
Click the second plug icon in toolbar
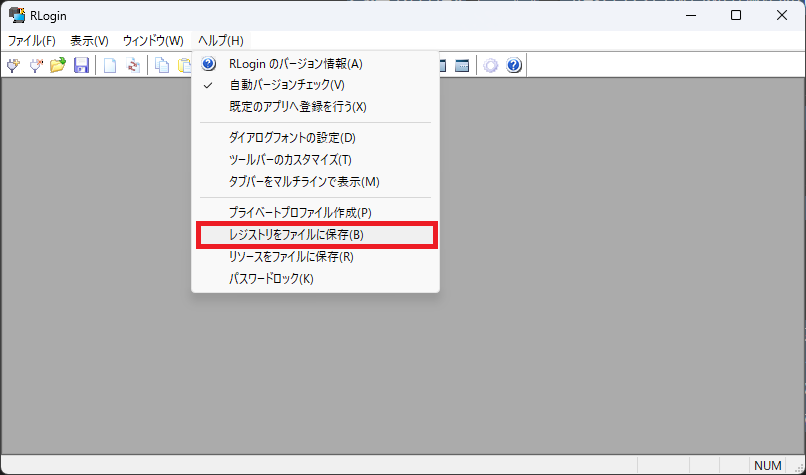click(36, 66)
